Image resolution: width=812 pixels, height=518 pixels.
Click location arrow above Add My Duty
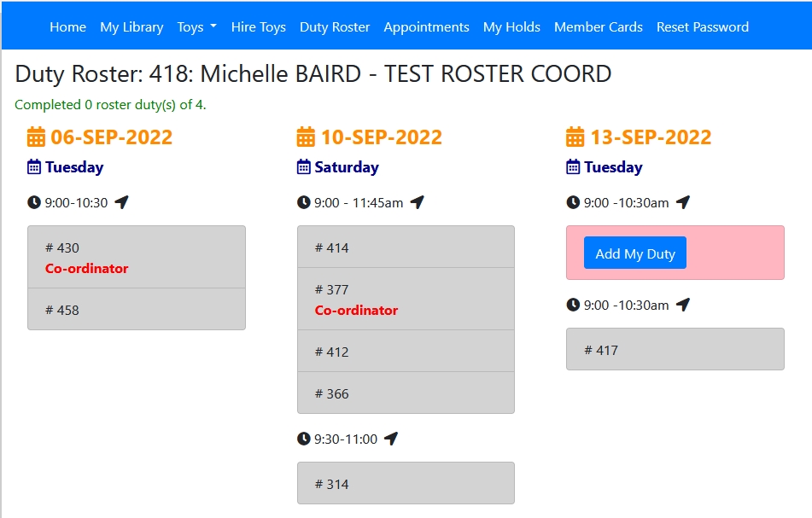coord(683,202)
